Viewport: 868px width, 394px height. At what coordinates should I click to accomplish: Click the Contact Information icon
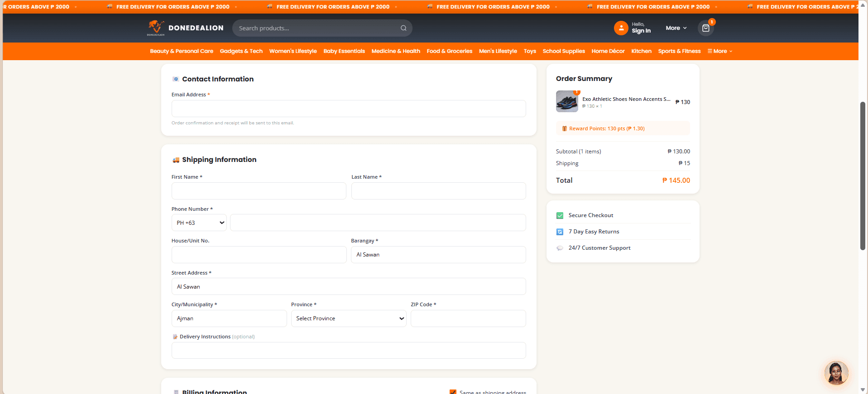(x=176, y=79)
